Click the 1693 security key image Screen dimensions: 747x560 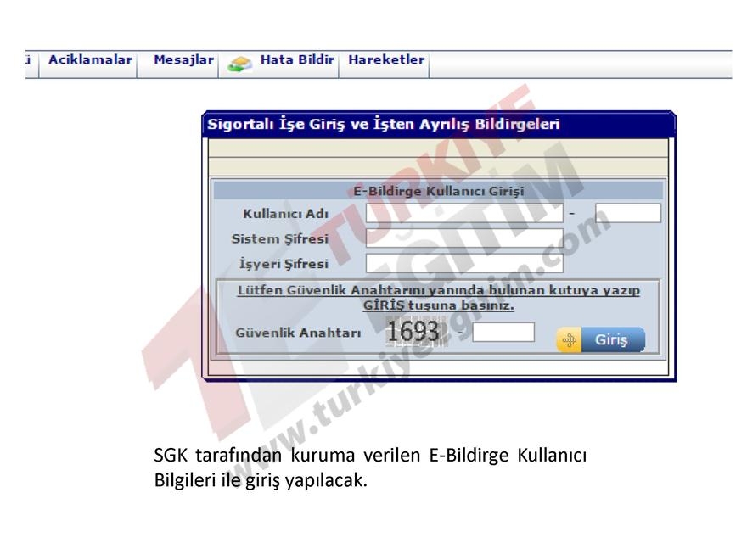413,333
